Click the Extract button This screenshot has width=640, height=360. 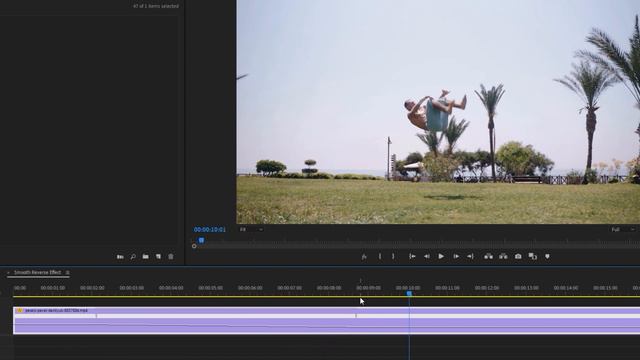coord(503,256)
